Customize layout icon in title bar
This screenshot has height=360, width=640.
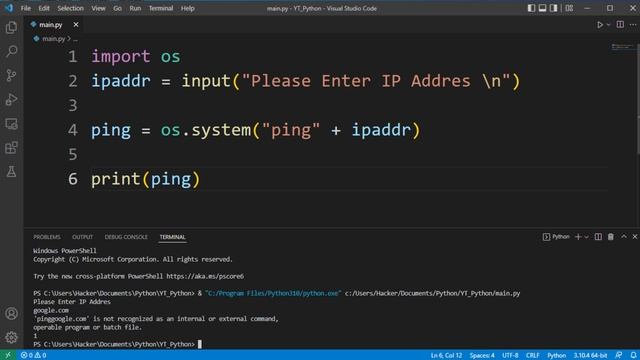pyautogui.click(x=569, y=8)
